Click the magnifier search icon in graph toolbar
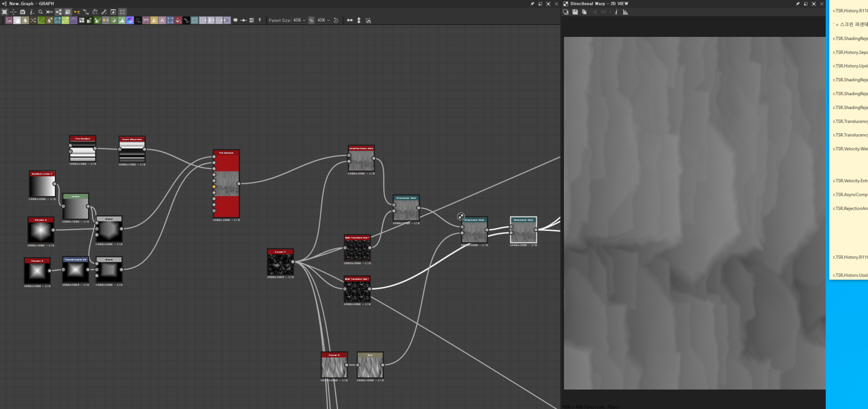 point(40,12)
